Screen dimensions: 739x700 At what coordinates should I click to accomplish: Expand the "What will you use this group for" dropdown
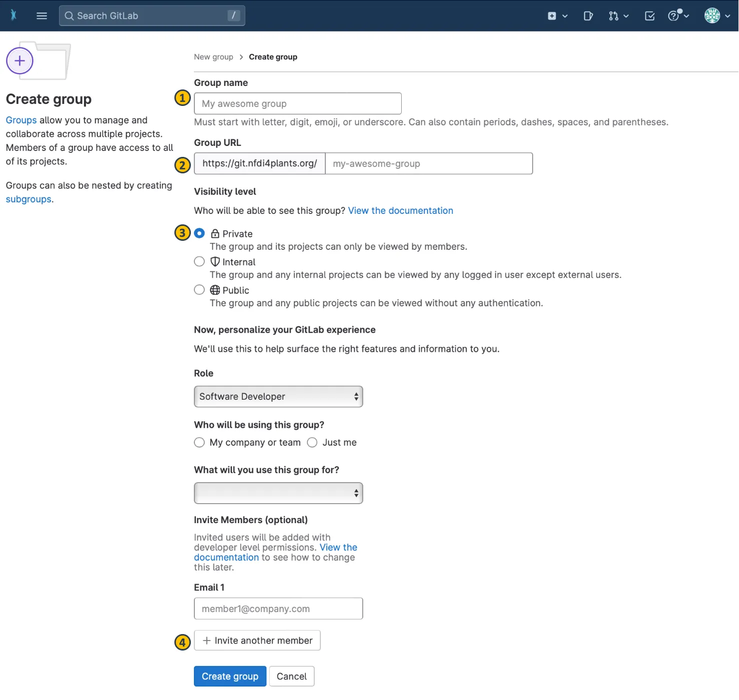(x=278, y=493)
